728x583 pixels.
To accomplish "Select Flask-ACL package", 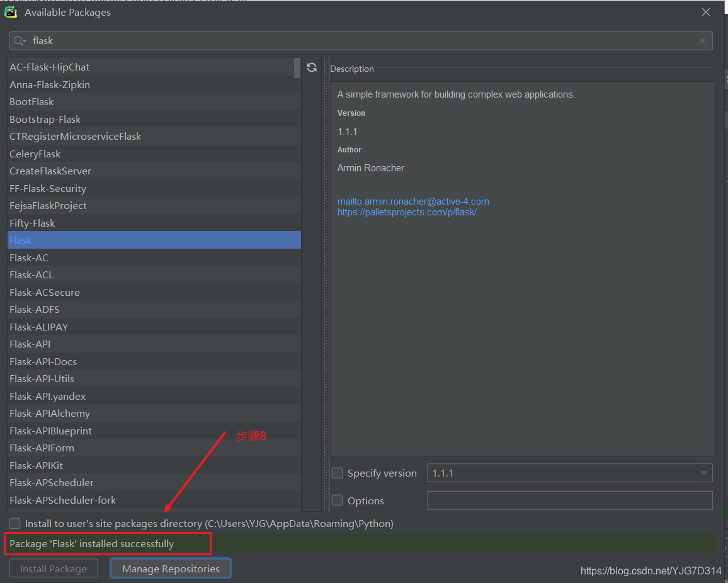I will pyautogui.click(x=154, y=275).
